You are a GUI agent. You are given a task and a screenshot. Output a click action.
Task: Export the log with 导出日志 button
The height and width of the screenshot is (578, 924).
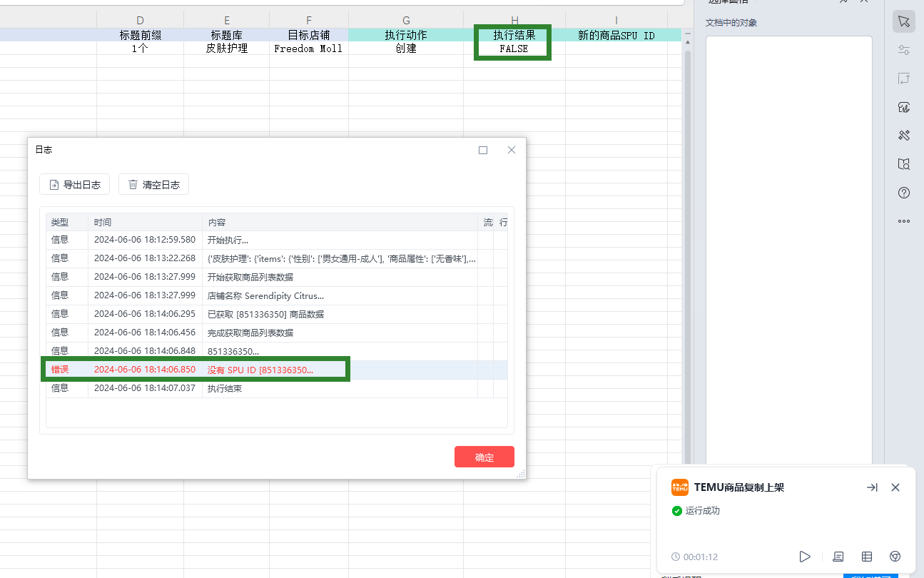(75, 185)
